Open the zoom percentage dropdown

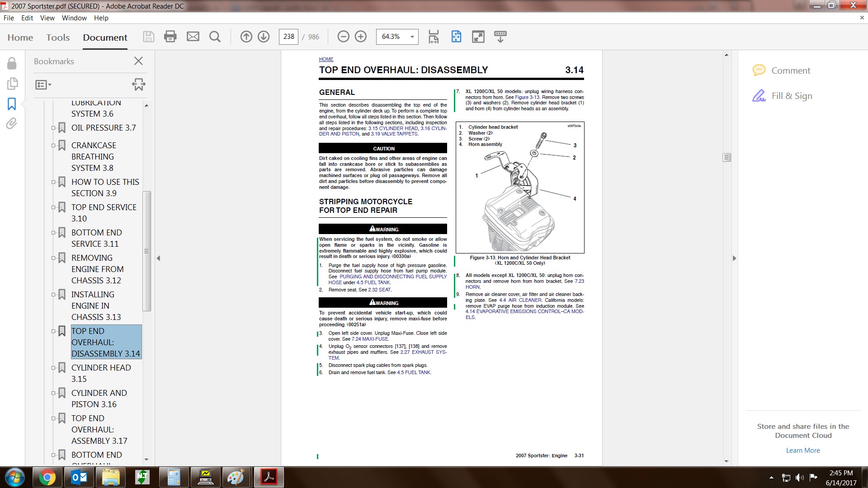(x=412, y=37)
